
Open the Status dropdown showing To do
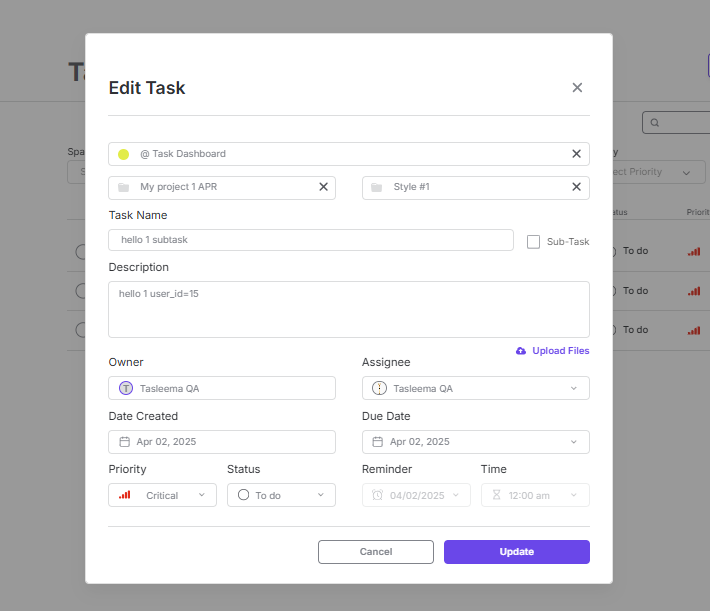(320, 495)
